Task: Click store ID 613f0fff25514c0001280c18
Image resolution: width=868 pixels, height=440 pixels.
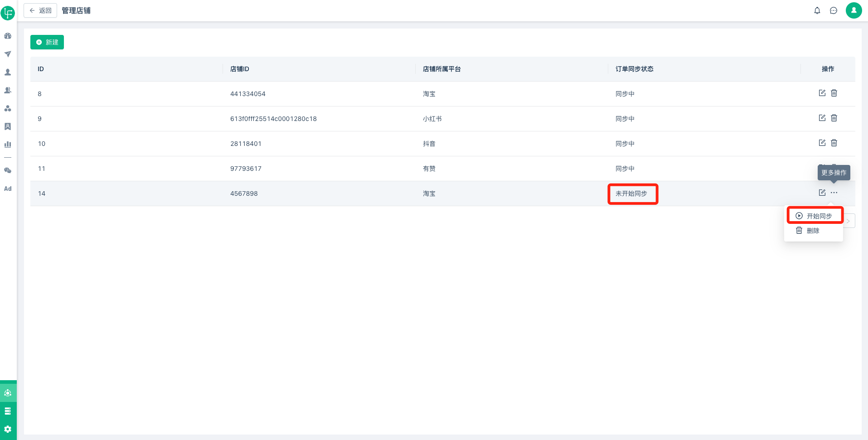Action: point(273,119)
